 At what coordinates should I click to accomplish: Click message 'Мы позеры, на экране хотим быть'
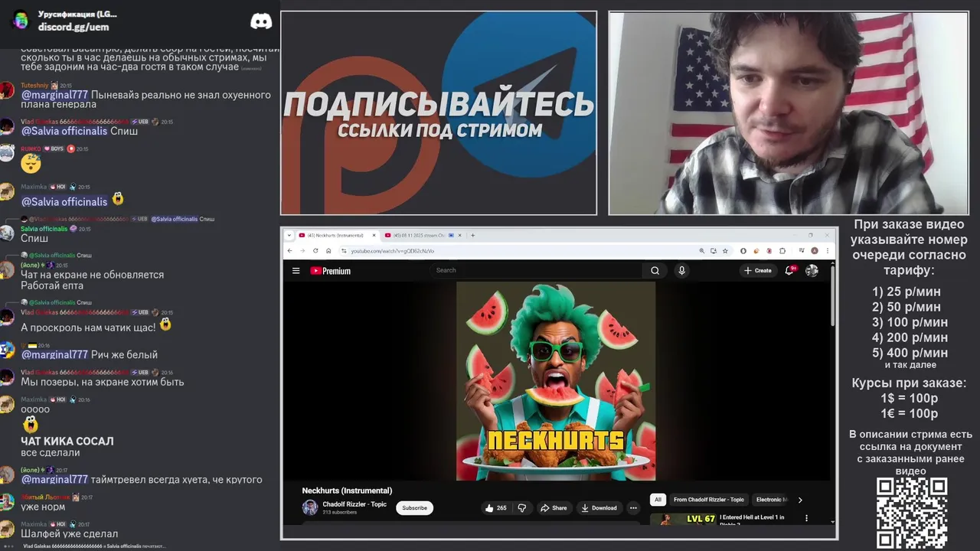pos(103,382)
